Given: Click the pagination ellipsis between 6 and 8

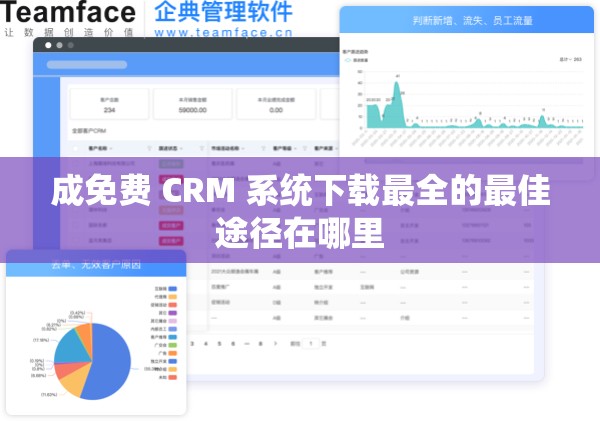Looking at the screenshot, I should click(x=247, y=344).
